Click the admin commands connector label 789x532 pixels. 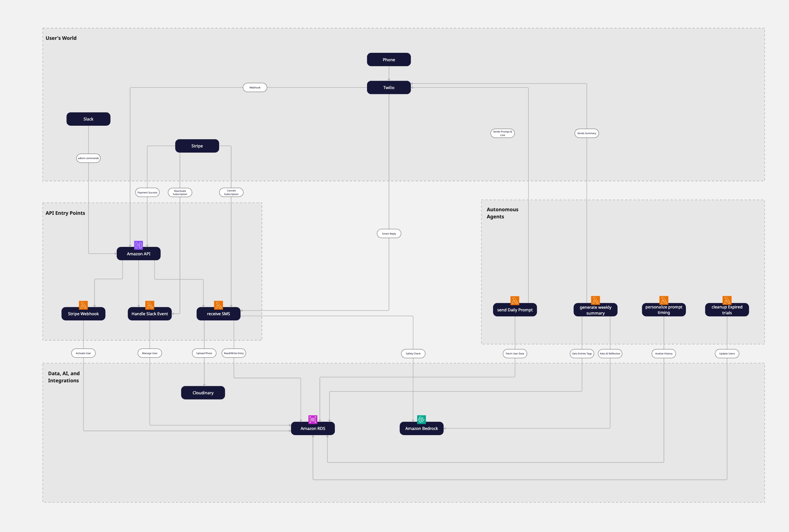pos(88,158)
